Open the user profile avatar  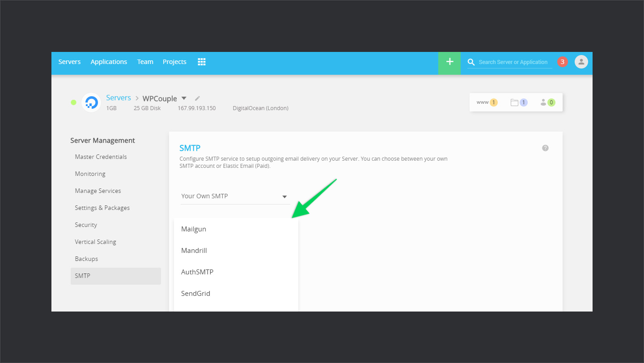pos(581,62)
